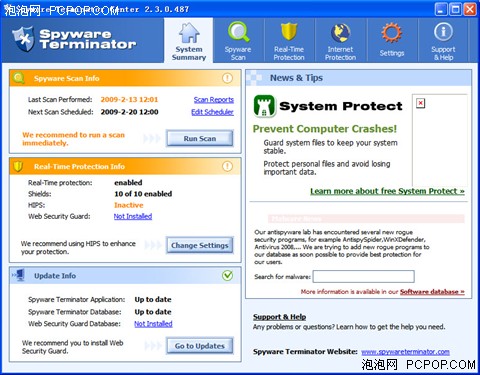
Task: Go to the Internet Protection tab
Action: tap(340, 41)
